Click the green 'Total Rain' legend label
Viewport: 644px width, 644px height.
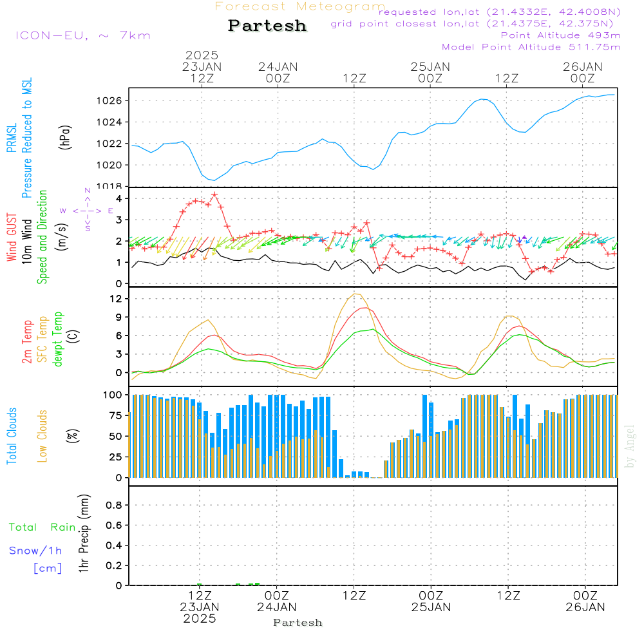(x=43, y=527)
